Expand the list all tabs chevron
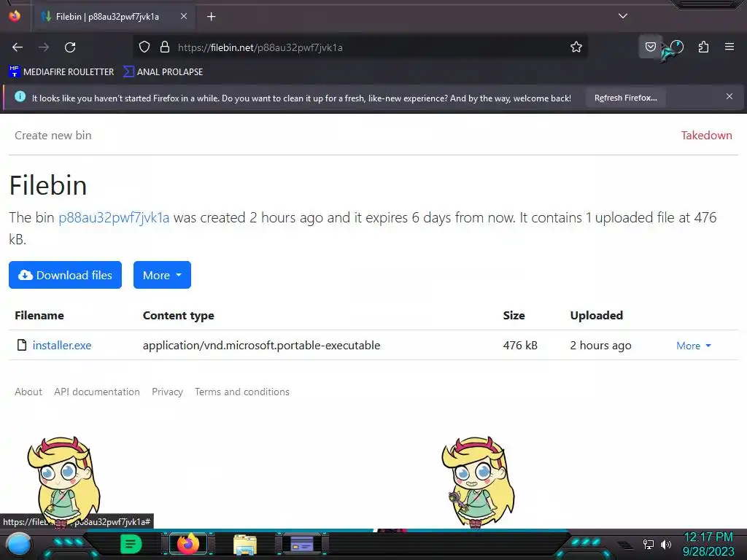747x560 pixels. click(x=623, y=16)
